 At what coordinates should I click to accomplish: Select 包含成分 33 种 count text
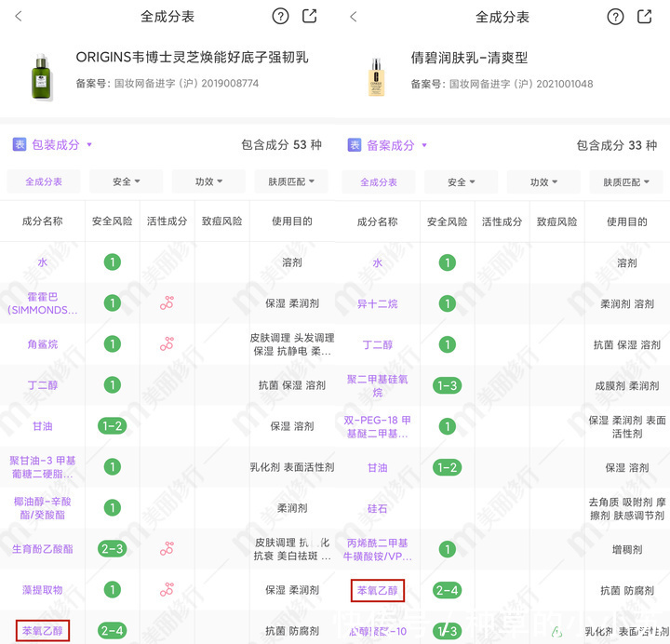[617, 145]
